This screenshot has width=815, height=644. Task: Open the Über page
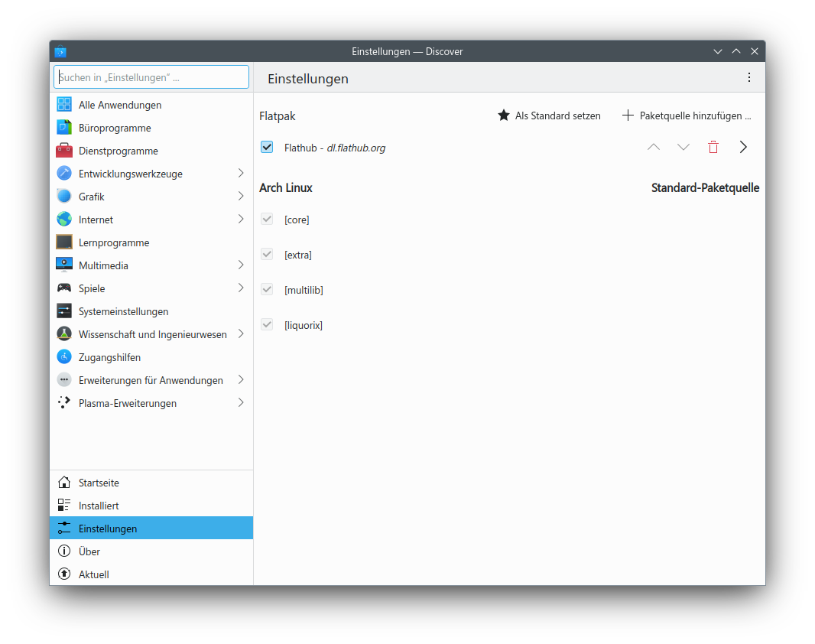[x=151, y=551]
